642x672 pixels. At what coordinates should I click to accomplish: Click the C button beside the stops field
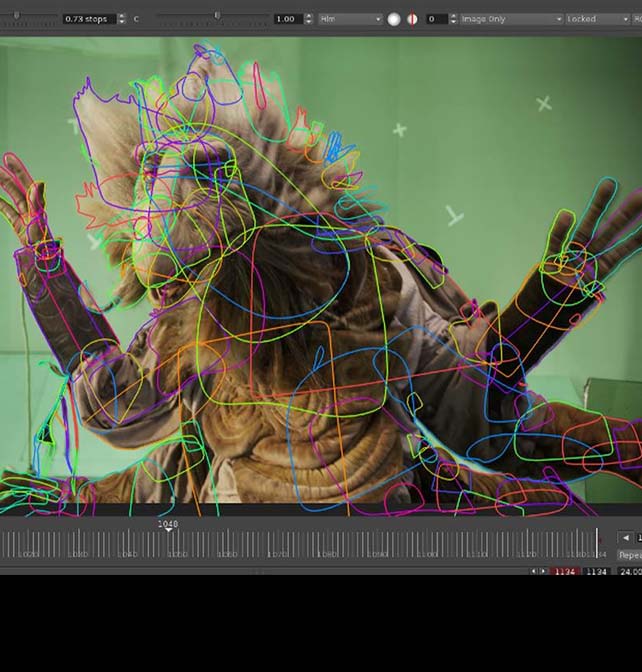point(136,19)
